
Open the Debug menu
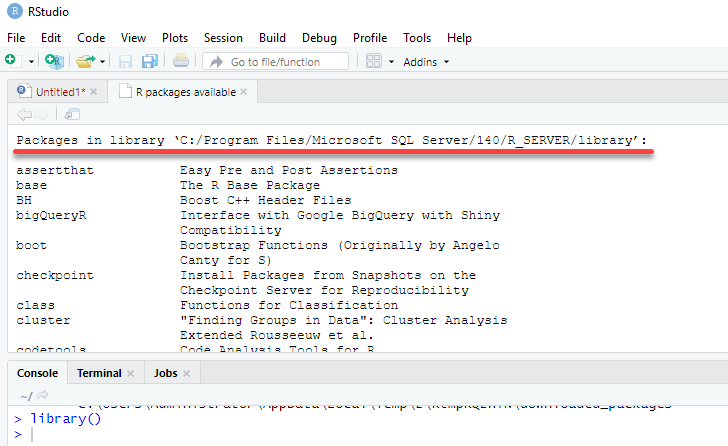click(x=319, y=38)
